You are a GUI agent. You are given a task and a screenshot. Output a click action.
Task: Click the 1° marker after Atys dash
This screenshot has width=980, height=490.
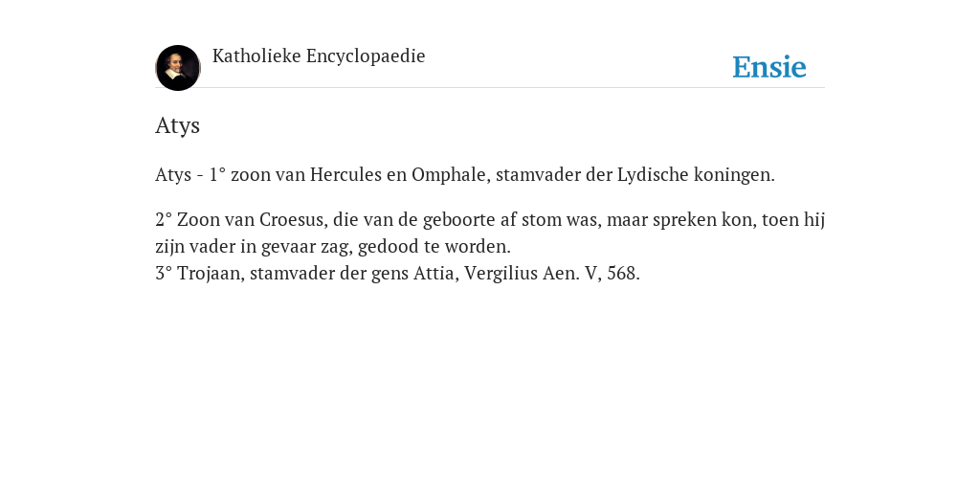point(217,174)
